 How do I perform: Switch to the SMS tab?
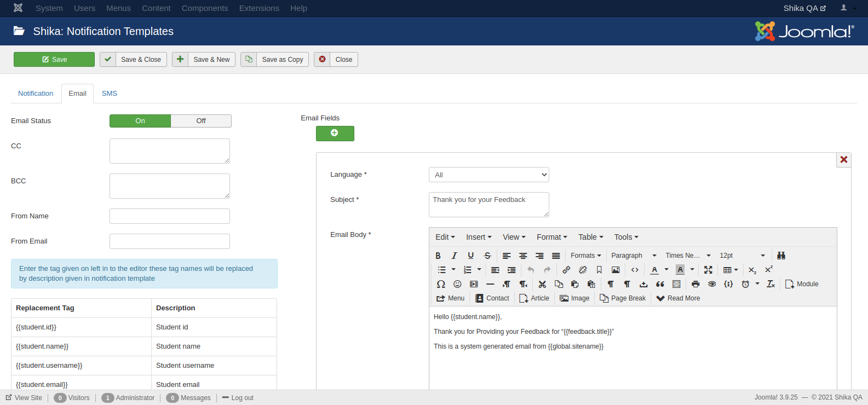110,94
